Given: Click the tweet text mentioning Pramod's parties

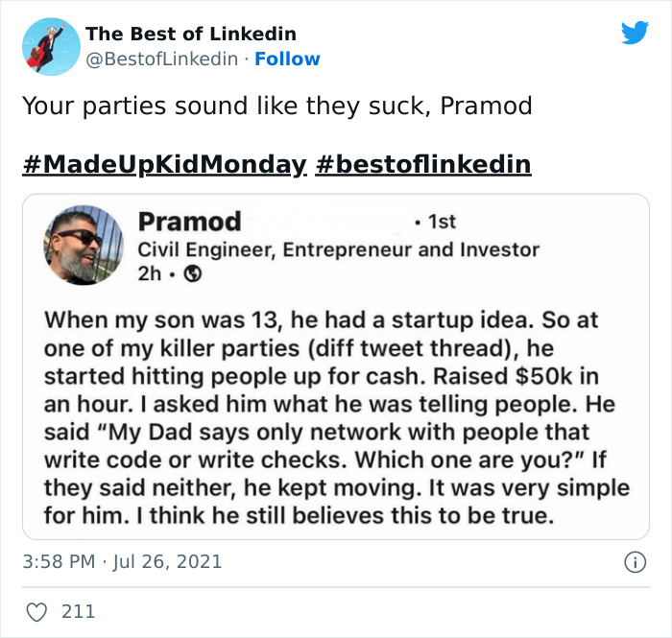Looking at the screenshot, I should coord(276,106).
